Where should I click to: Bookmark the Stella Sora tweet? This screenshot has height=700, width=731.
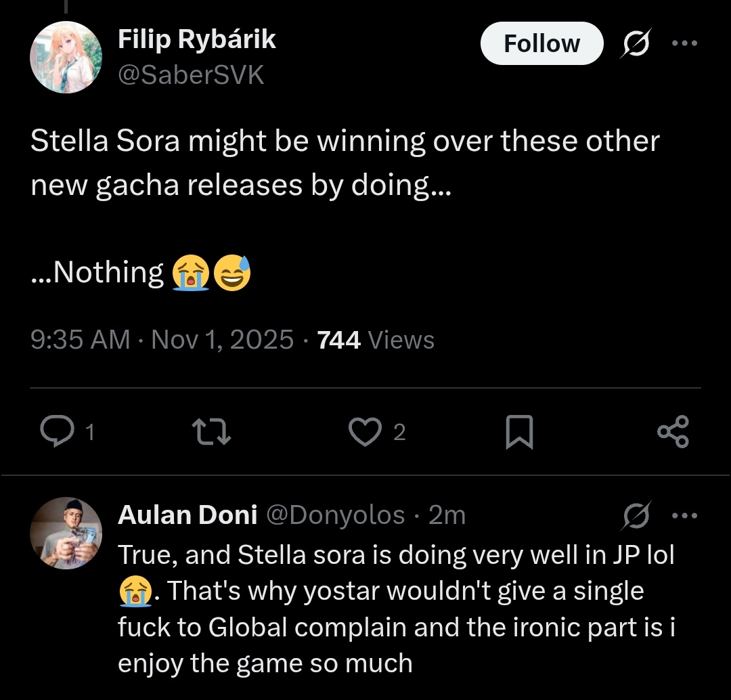click(519, 433)
